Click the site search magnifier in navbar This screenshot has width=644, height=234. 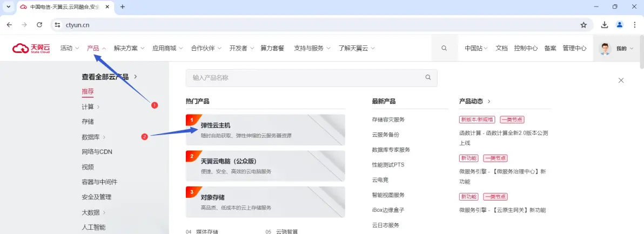point(444,48)
